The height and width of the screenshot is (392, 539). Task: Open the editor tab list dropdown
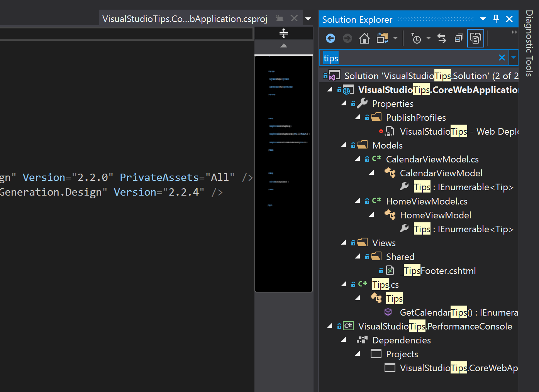coord(308,19)
